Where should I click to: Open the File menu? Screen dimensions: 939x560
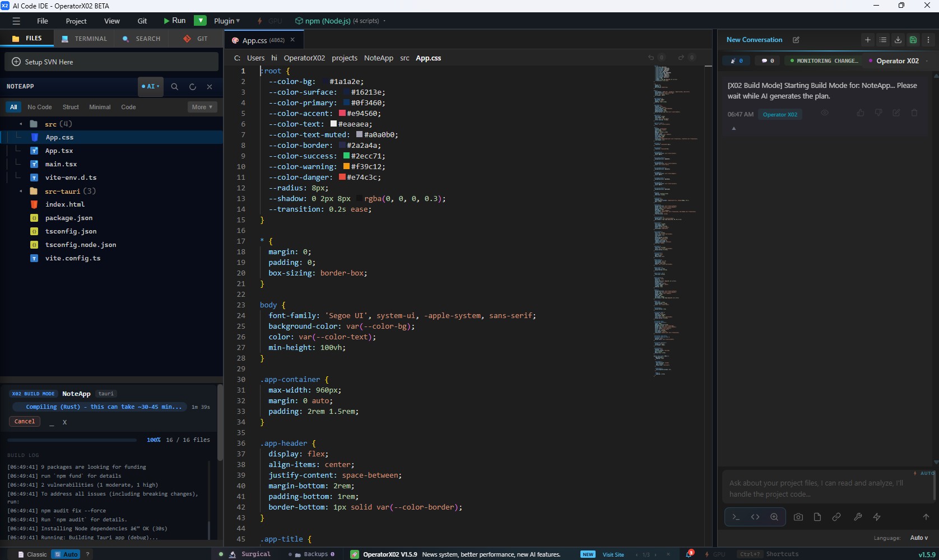[43, 21]
